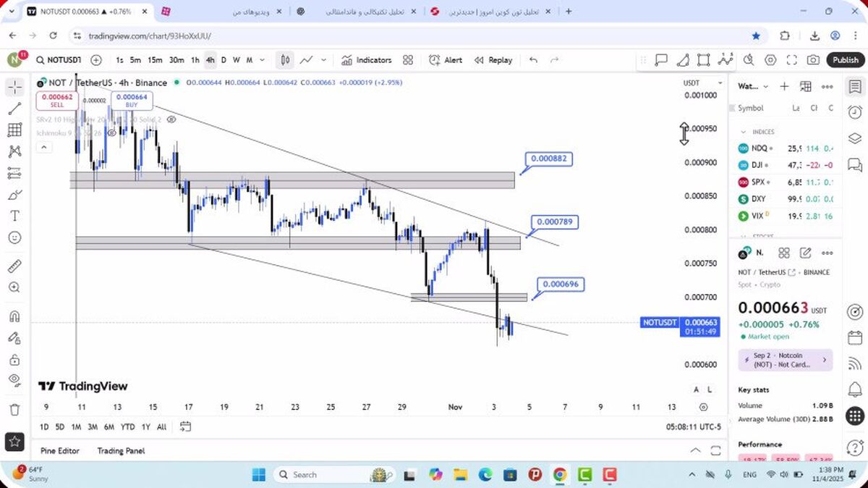Open the forecasting and measurement tools
Image resolution: width=868 pixels, height=488 pixels.
click(x=14, y=173)
